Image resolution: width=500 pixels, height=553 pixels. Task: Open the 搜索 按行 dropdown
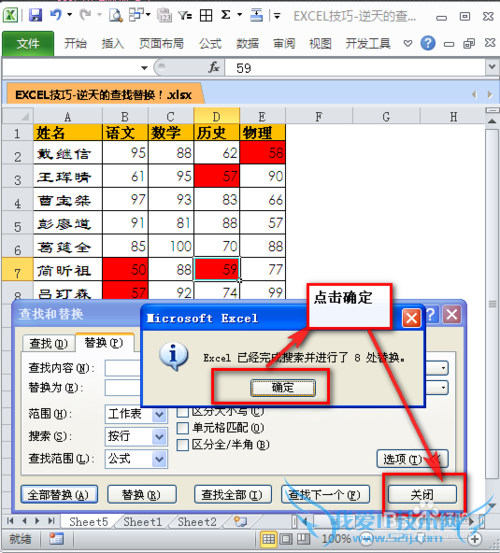tap(159, 437)
